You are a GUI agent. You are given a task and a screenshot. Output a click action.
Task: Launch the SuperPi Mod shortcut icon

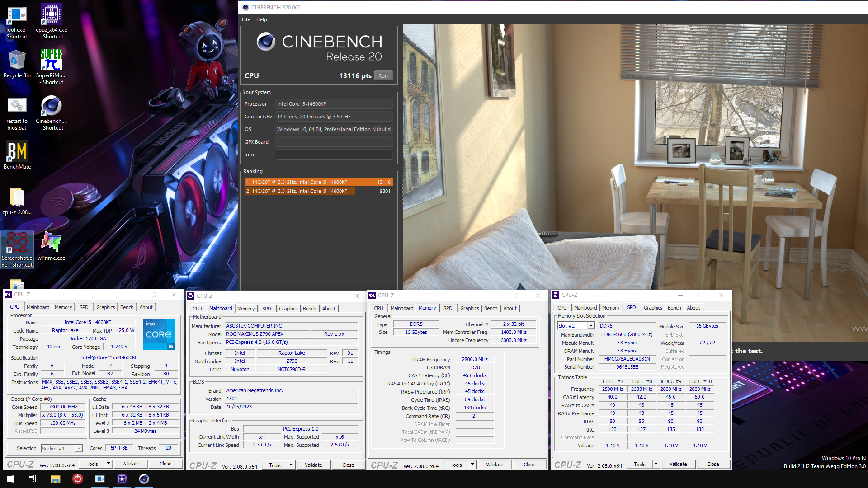(x=52, y=67)
